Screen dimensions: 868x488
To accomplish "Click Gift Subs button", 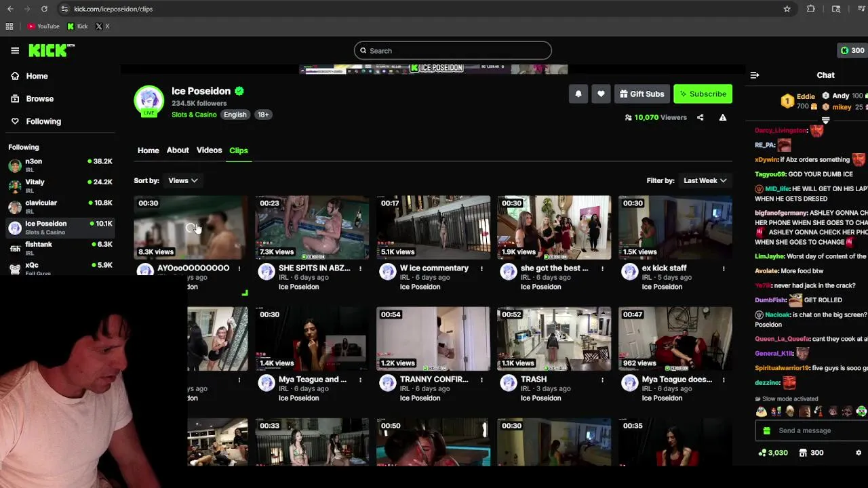I will point(642,94).
